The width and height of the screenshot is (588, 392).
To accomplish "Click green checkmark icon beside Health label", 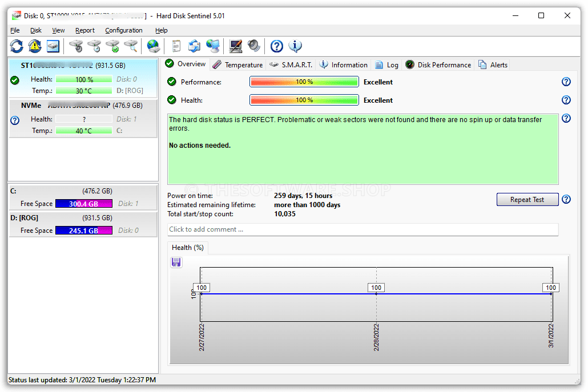I will coord(172,100).
